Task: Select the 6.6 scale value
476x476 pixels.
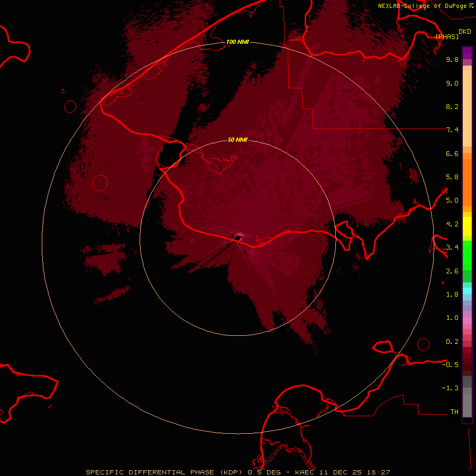Action: 452,153
